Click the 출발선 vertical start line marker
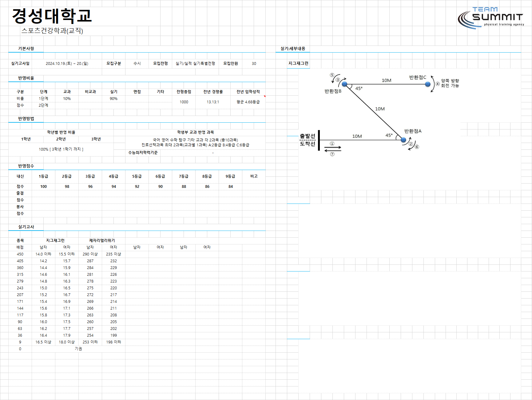The width and height of the screenshot is (532, 400). [319, 141]
